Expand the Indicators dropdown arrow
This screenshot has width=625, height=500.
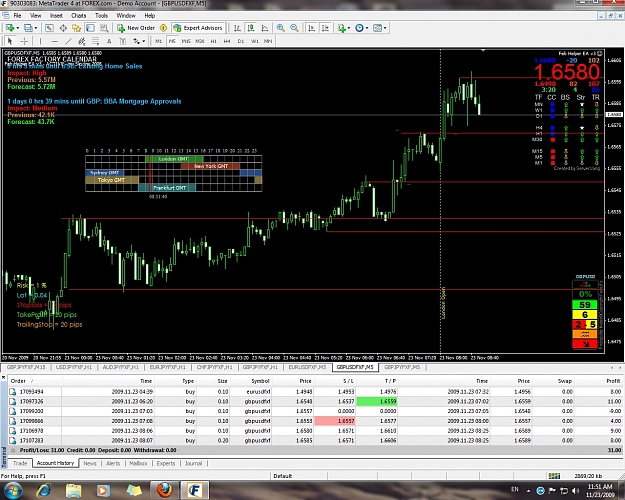point(349,28)
